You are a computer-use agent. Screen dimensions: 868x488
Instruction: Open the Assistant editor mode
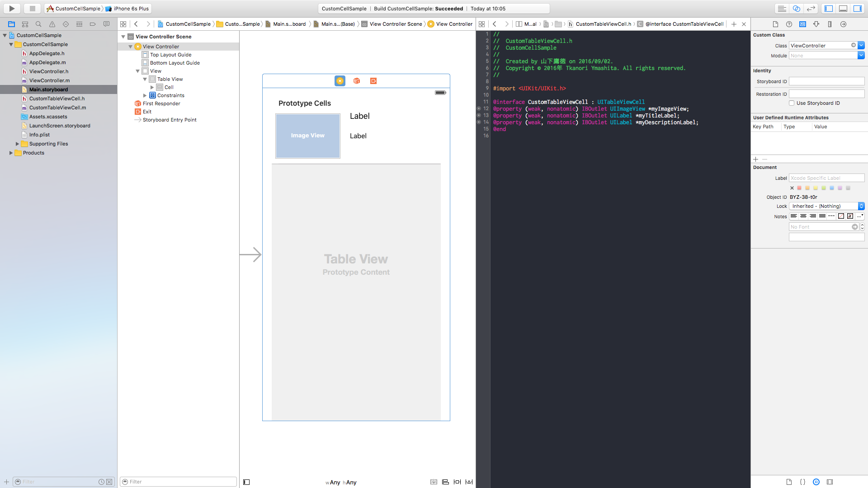(x=797, y=9)
